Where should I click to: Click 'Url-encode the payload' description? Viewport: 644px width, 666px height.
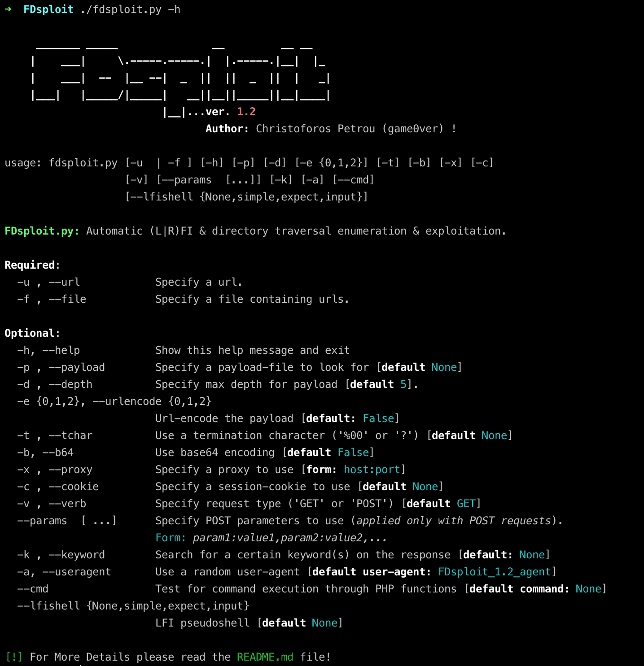pyautogui.click(x=224, y=418)
